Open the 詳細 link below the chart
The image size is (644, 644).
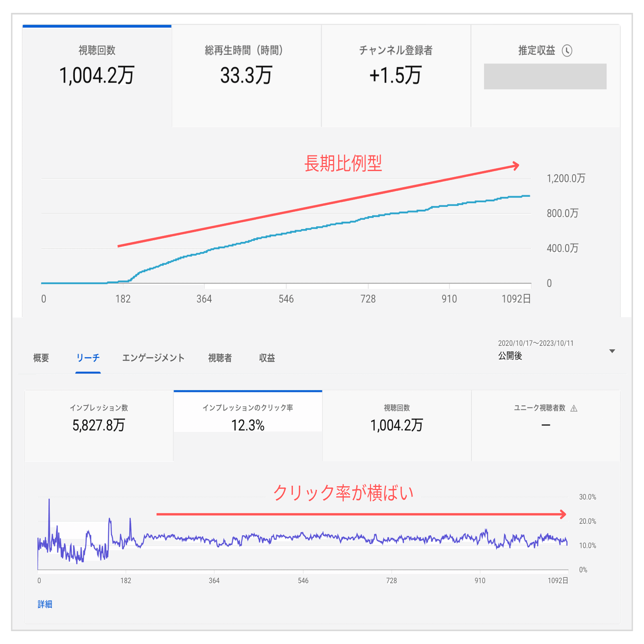(x=45, y=604)
